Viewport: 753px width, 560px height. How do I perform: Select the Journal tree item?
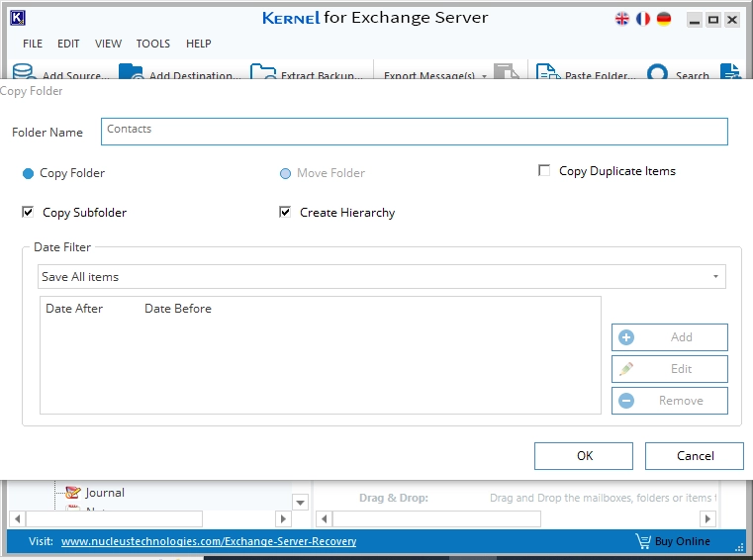[x=105, y=493]
